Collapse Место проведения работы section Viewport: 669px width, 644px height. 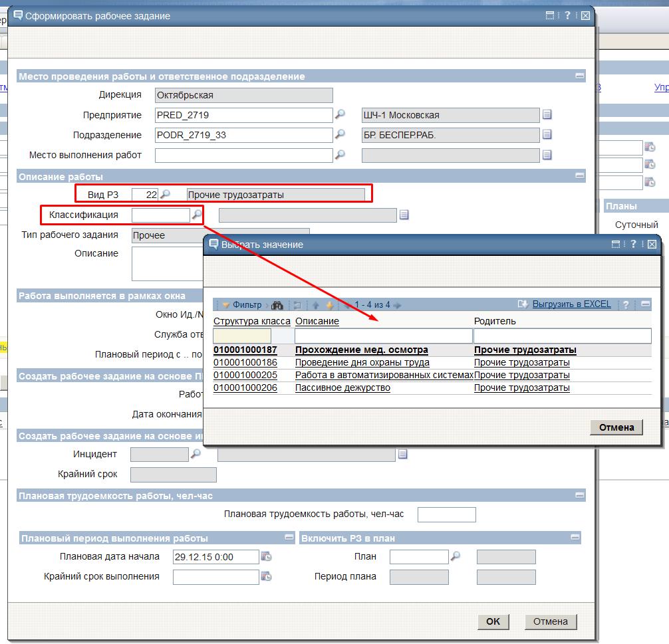pyautogui.click(x=580, y=76)
